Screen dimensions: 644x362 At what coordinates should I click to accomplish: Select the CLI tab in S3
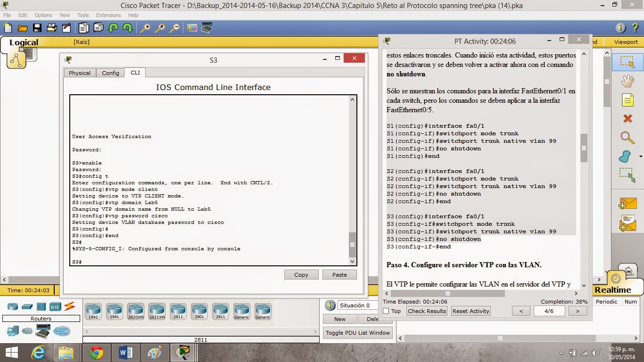135,73
